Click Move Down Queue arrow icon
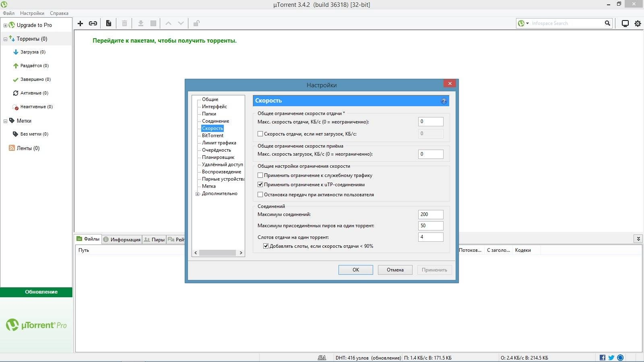Screen dimensions: 644x362 (x=181, y=23)
